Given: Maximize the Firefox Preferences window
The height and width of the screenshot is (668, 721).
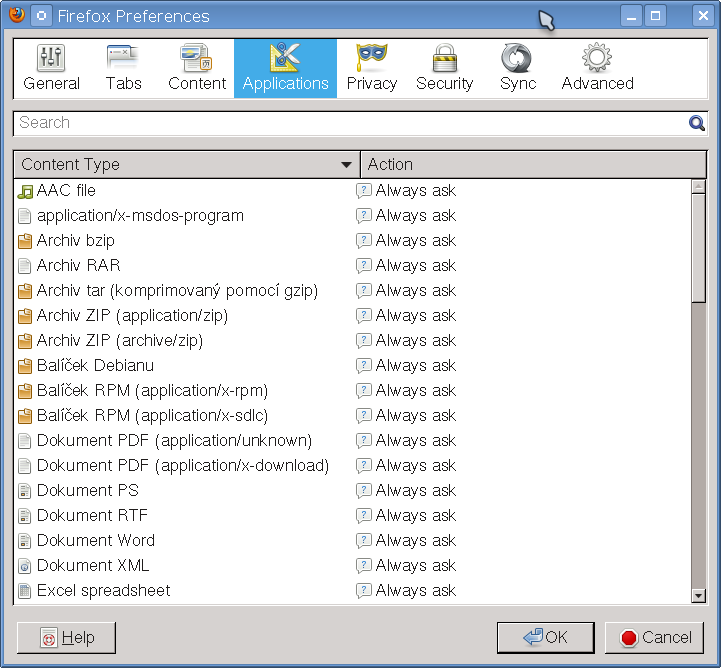Looking at the screenshot, I should 655,16.
